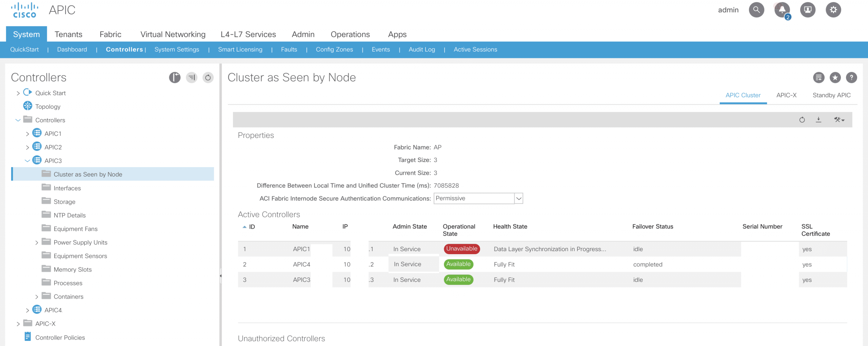Expand the APIC-X tree folder
868x346 pixels.
click(x=18, y=324)
